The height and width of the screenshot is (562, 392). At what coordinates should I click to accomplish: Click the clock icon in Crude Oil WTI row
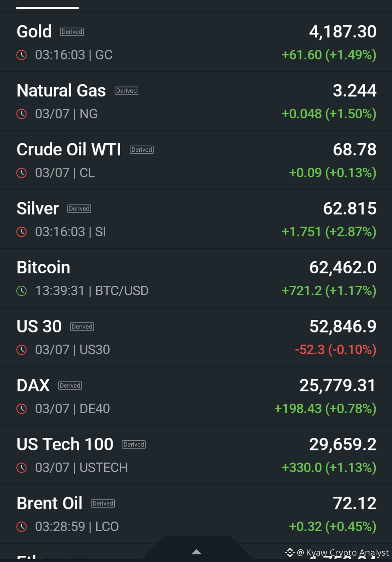(x=22, y=173)
